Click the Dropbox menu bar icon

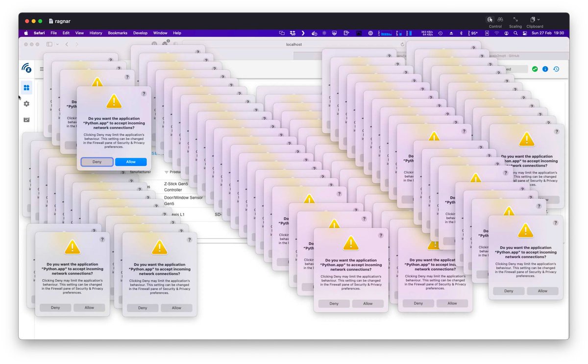coord(293,33)
